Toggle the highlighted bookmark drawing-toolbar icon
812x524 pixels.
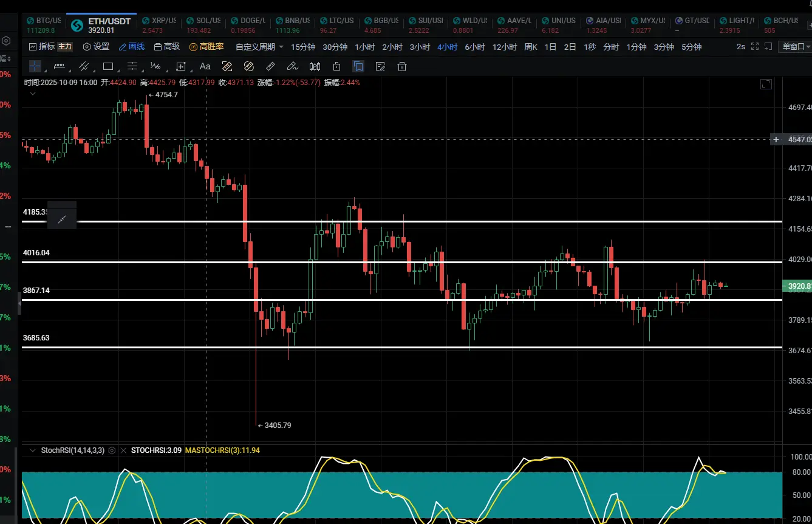(x=359, y=66)
